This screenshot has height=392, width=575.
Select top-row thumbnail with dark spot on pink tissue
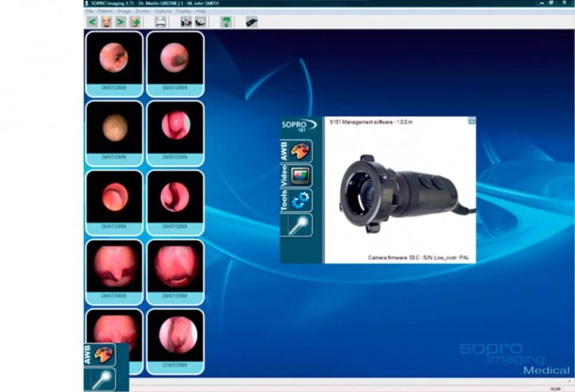175,64
